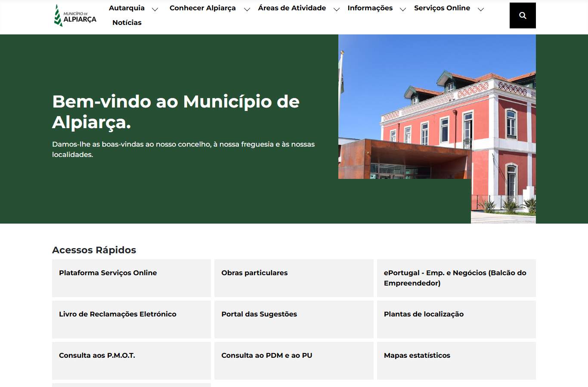Open the search magnifier button

(523, 15)
